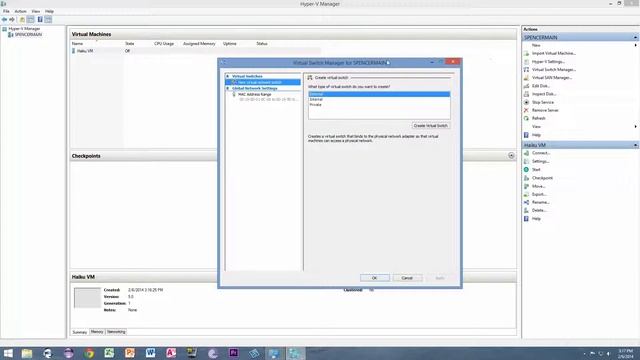Click the Virtual Switch Manager action icon
Image resolution: width=640 pixels, height=360 pixels.
(x=526, y=70)
